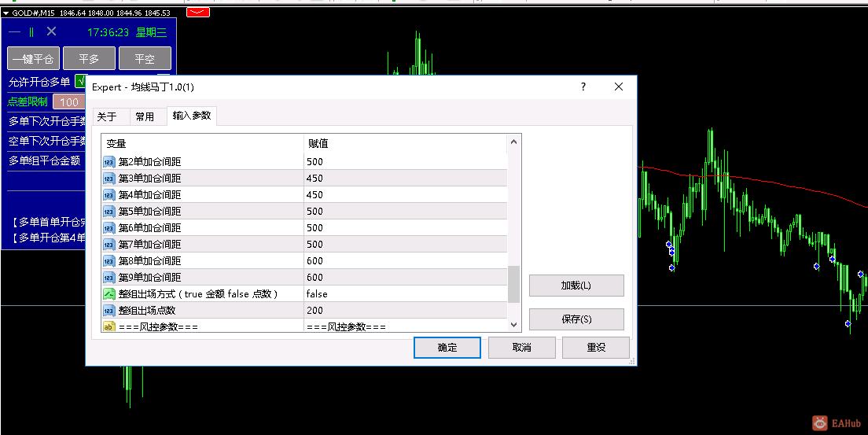This screenshot has height=435, width=868.
Task: Click the icon for 第5单加仓间距 row
Action: 109,211
